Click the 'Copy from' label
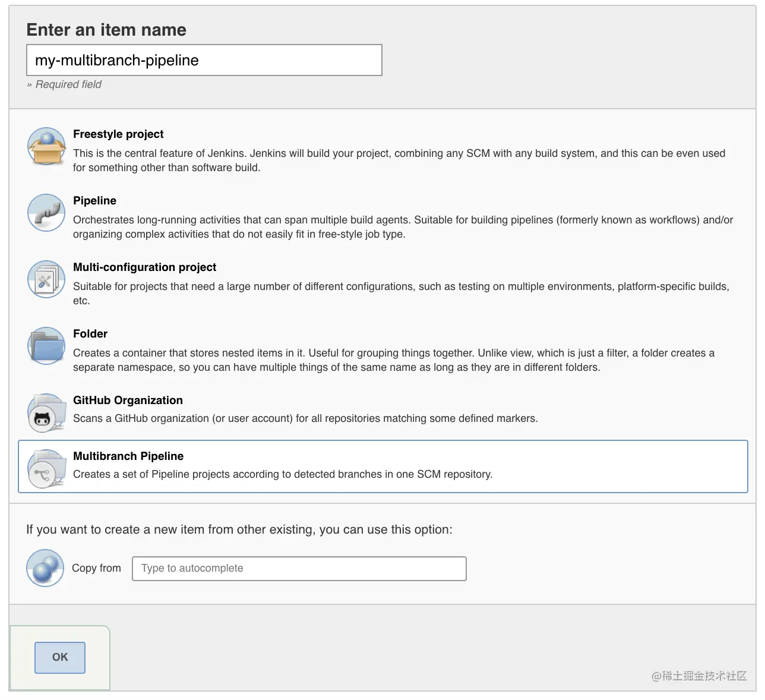Viewport: 765px width, 700px height. 96,568
